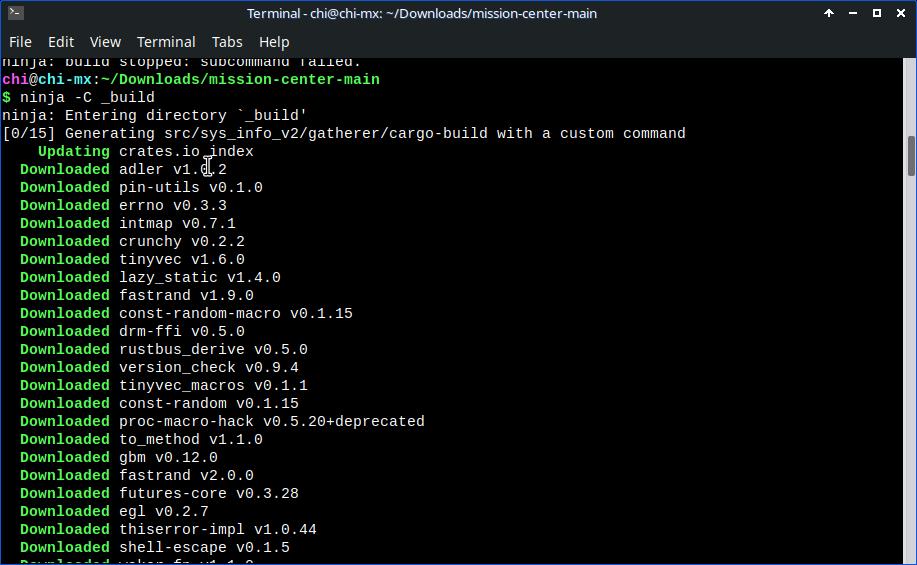Open the Edit menu
The width and height of the screenshot is (917, 565).
(61, 42)
